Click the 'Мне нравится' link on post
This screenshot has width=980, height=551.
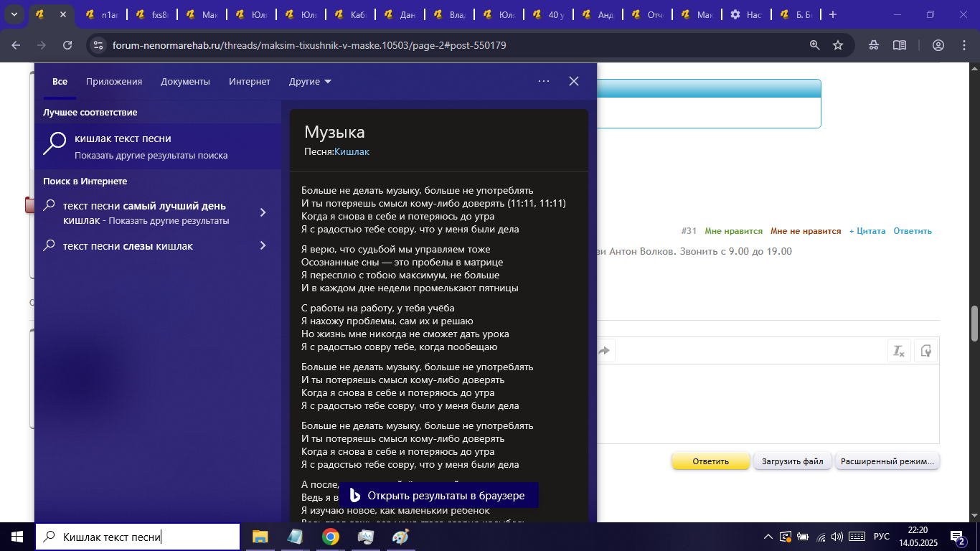(733, 231)
